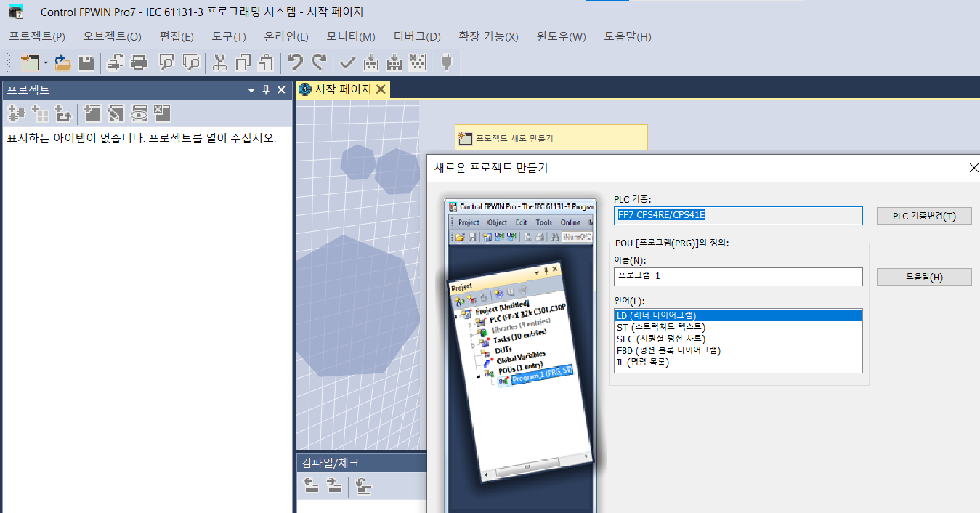980x513 pixels.
Task: Click the puzzle-piece plus icon in 프로젝트 panel
Action: pyautogui.click(x=16, y=113)
